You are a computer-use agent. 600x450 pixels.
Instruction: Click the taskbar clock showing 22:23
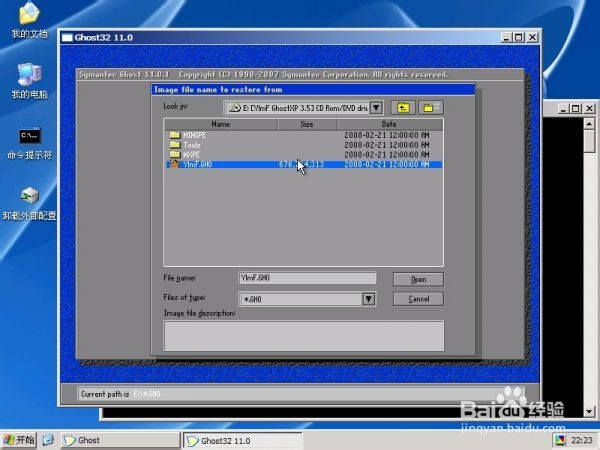(x=582, y=440)
